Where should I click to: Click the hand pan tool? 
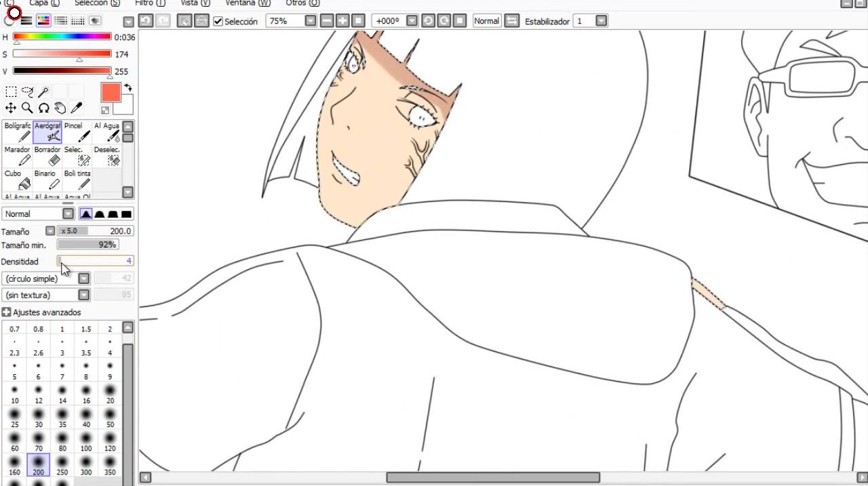pos(60,108)
